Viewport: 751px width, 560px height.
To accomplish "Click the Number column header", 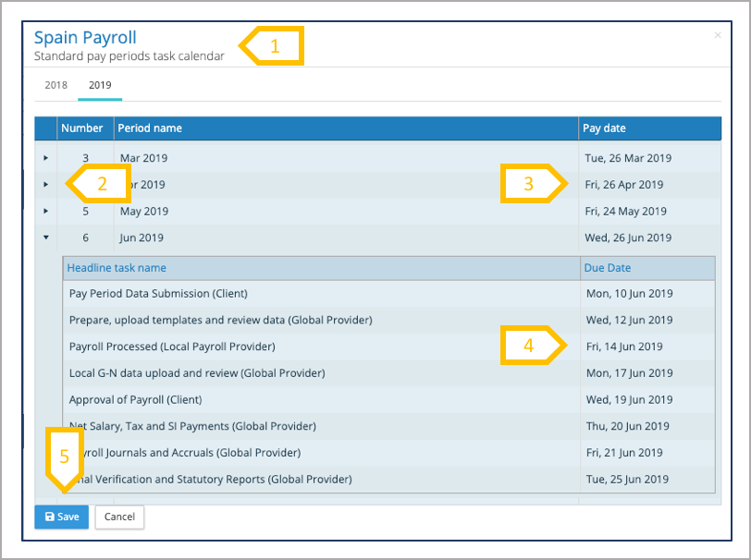I will 81,128.
